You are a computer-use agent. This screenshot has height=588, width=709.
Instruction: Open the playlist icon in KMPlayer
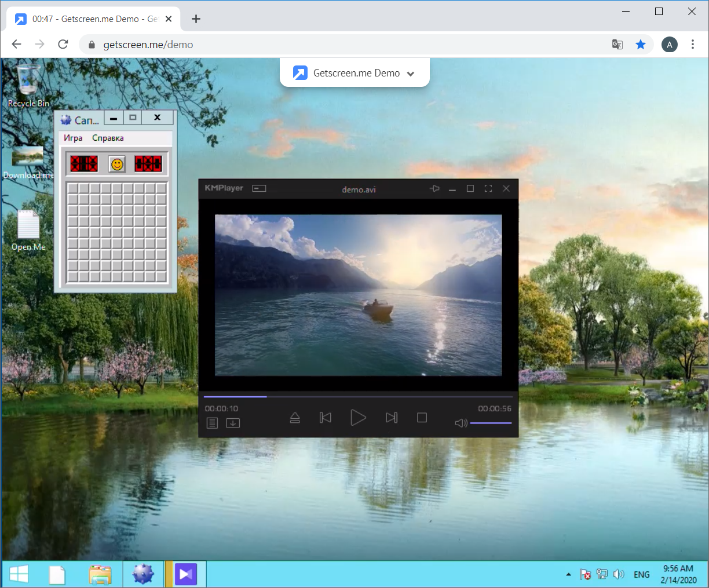click(212, 423)
